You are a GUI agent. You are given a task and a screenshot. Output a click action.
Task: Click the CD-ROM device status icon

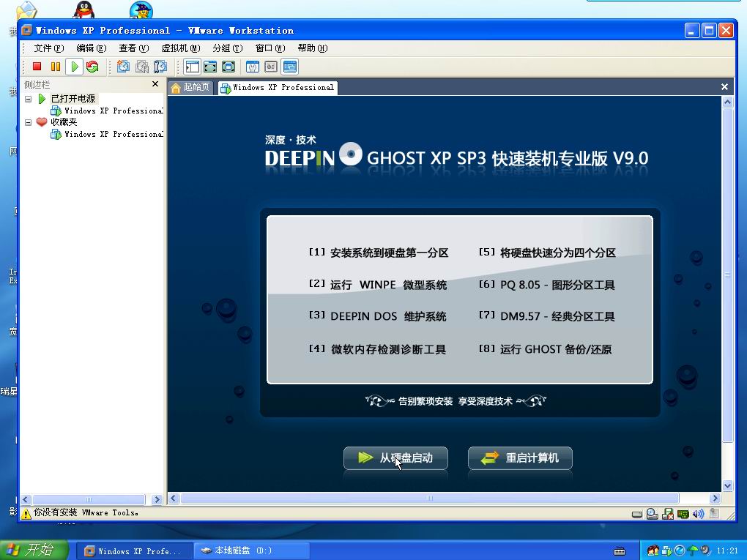coord(653,514)
